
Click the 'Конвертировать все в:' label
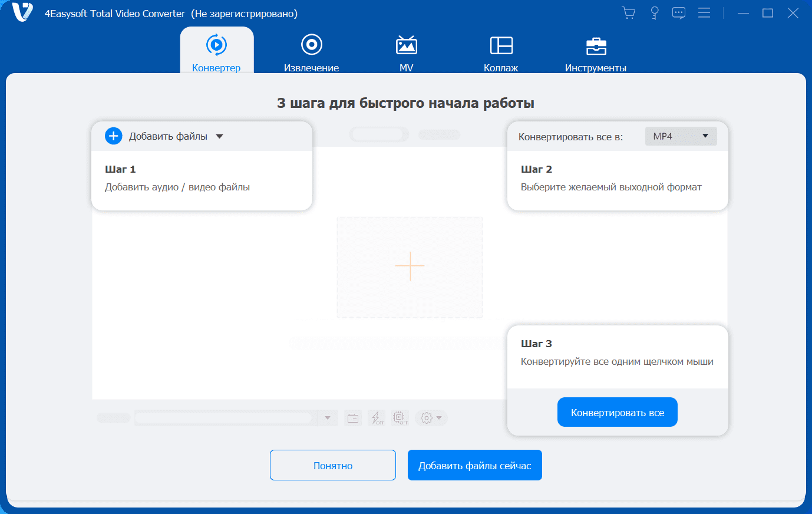click(x=570, y=137)
